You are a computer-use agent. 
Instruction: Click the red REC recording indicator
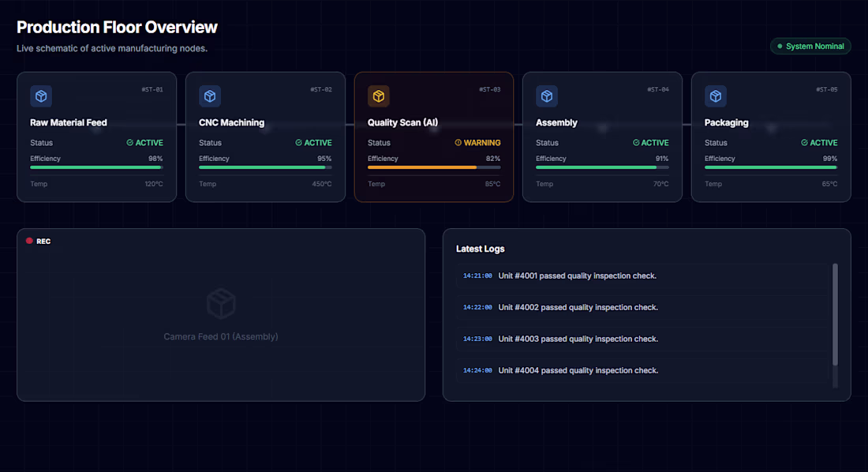point(38,241)
